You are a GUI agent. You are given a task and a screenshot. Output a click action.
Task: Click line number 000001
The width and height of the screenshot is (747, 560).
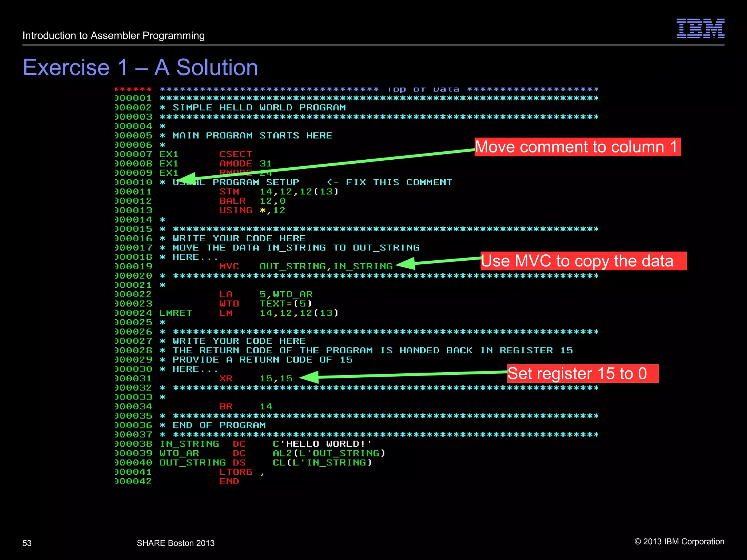pyautogui.click(x=133, y=98)
